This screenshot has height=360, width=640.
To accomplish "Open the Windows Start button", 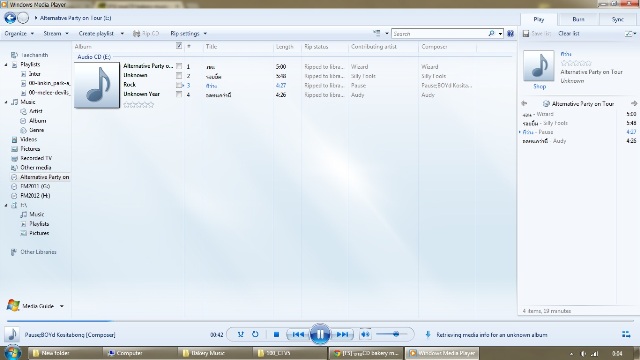I will (12, 353).
